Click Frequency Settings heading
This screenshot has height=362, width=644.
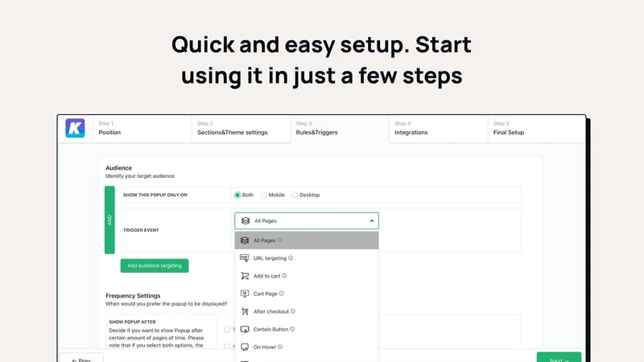tap(133, 295)
